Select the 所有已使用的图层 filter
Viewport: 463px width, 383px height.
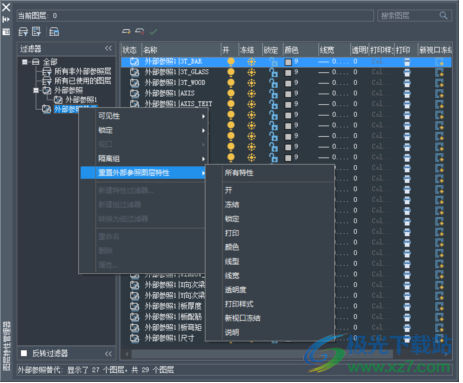(83, 81)
